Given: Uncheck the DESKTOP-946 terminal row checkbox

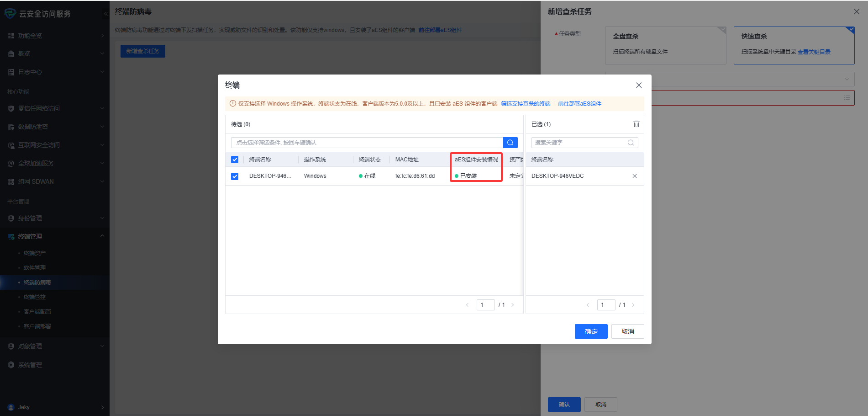Looking at the screenshot, I should 235,176.
